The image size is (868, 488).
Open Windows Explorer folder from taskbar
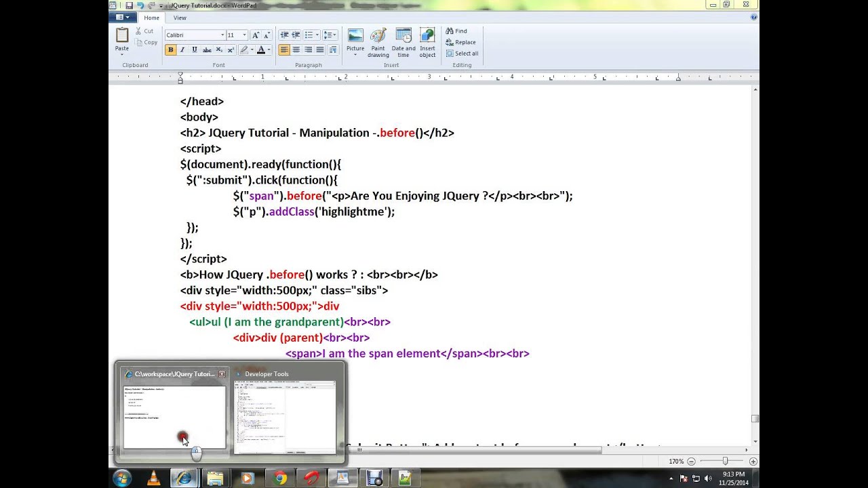tap(215, 479)
